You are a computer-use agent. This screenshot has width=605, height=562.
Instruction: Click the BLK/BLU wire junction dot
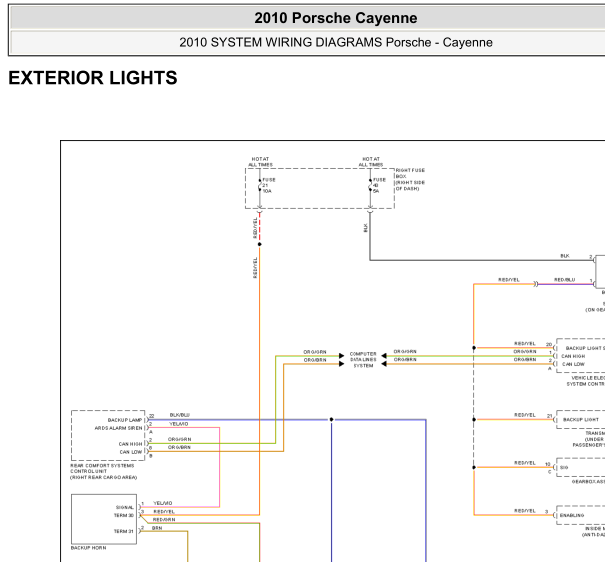(x=331, y=419)
